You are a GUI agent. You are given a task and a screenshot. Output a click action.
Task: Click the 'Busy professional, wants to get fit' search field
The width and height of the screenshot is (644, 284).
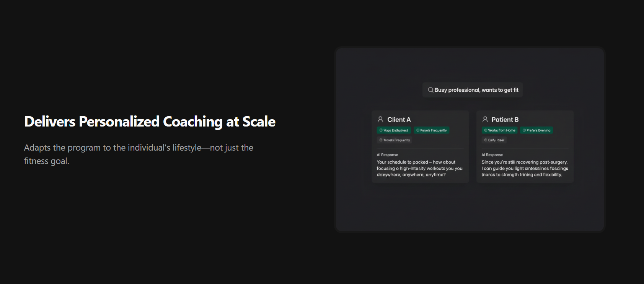coord(473,90)
